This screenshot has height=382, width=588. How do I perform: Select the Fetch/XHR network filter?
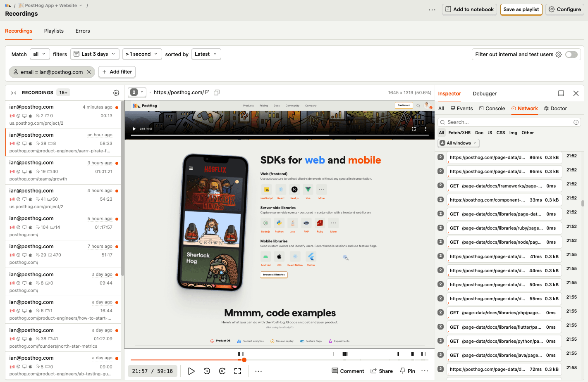click(459, 133)
